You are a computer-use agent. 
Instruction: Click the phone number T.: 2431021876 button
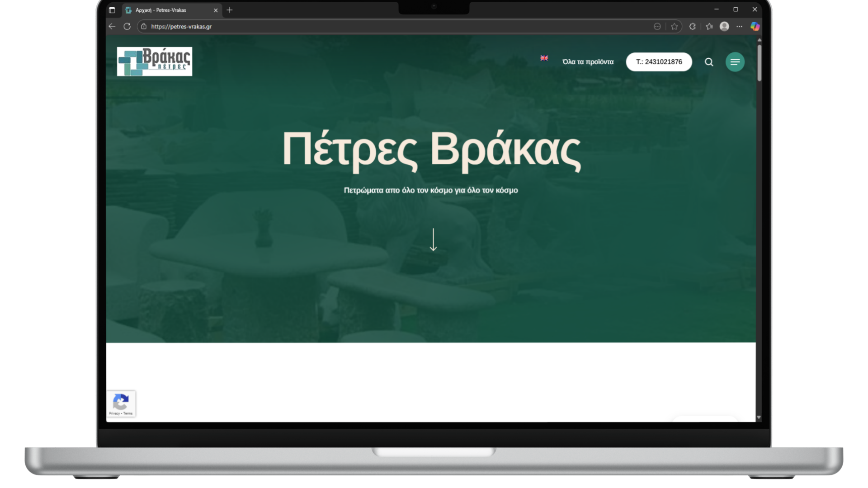coord(659,62)
